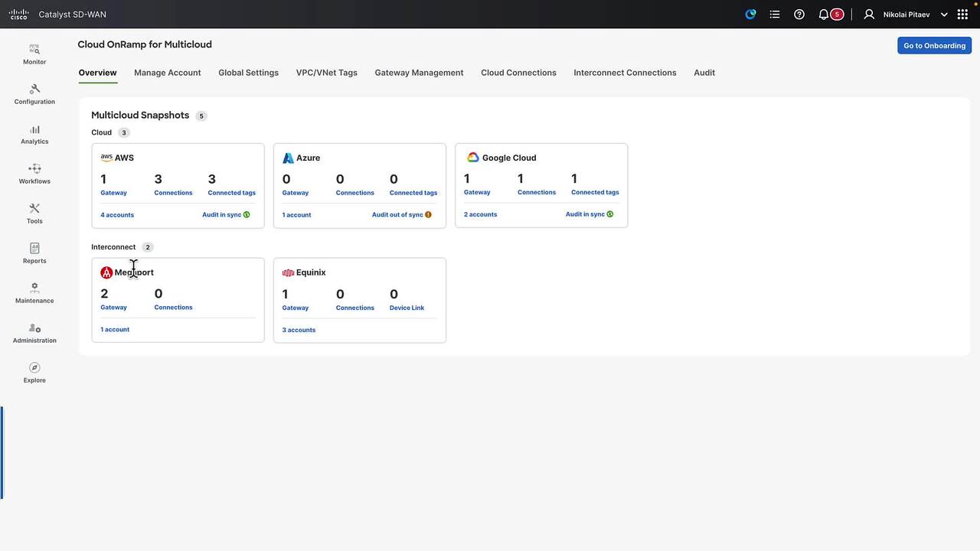Switch to the Global Settings tab
The width and height of the screenshot is (980, 551).
[248, 73]
